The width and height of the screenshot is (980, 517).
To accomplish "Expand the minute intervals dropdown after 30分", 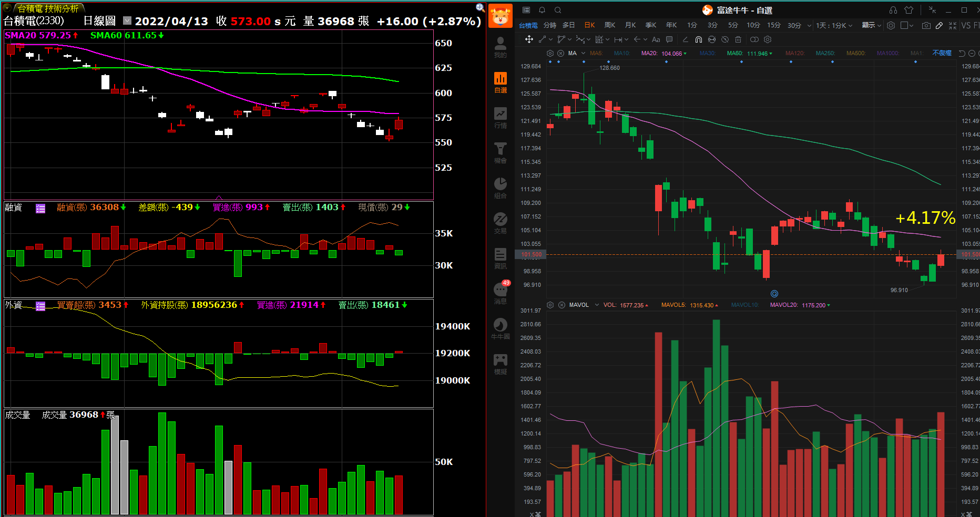I will tap(809, 25).
